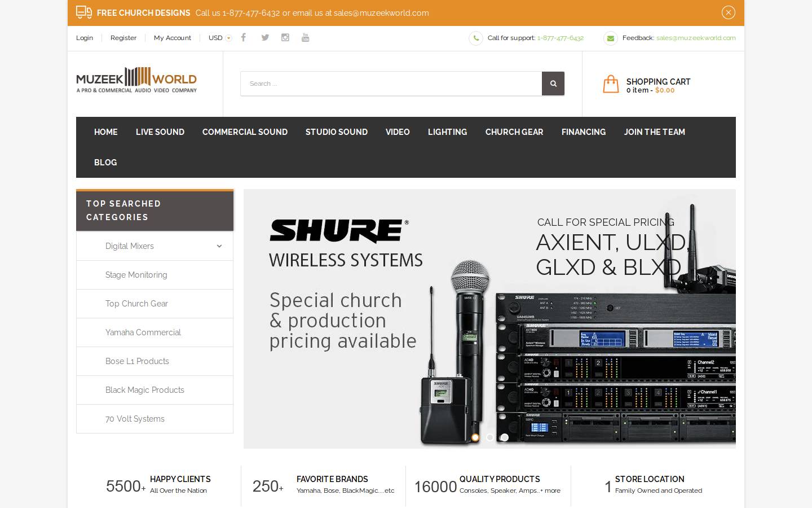This screenshot has height=508, width=812.
Task: Click the free church designs truck icon
Action: (x=84, y=12)
